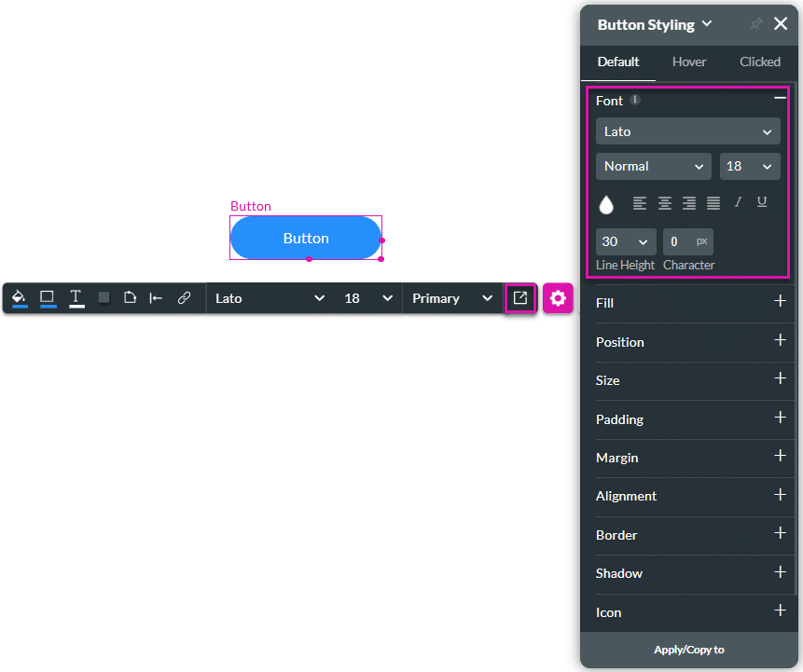Open the pop-out styling panel icon
Image resolution: width=803 pixels, height=672 pixels.
(520, 298)
